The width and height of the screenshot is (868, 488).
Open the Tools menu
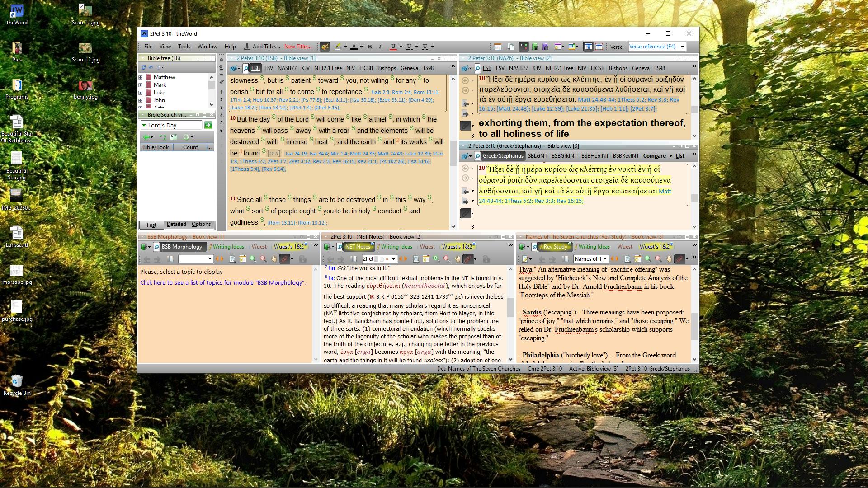coord(184,46)
